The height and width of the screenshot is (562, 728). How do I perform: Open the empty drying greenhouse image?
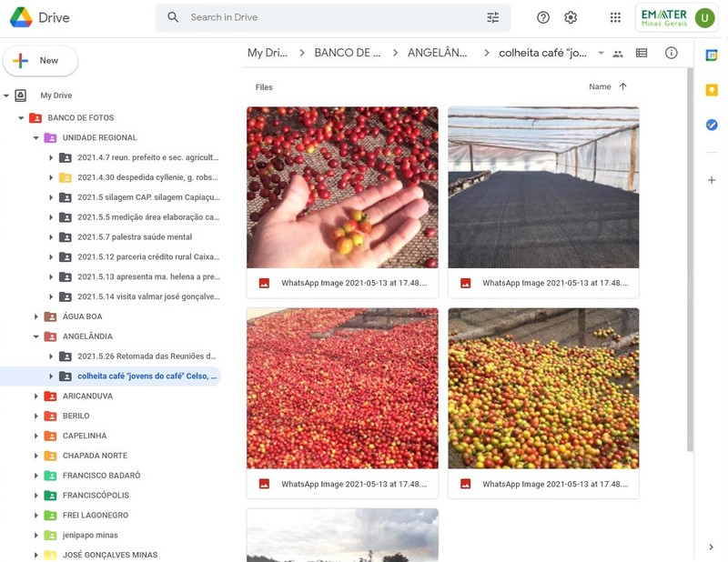pyautogui.click(x=543, y=203)
